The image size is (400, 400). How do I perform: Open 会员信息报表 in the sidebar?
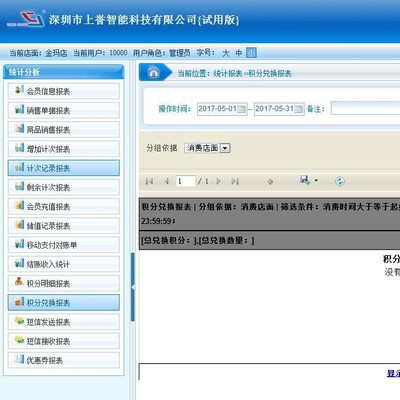tap(63, 91)
